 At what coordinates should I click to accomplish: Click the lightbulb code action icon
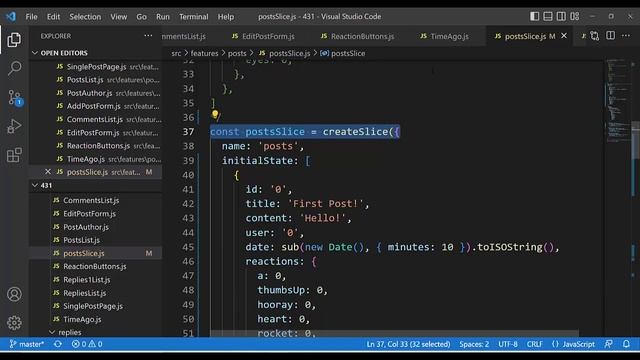point(215,116)
